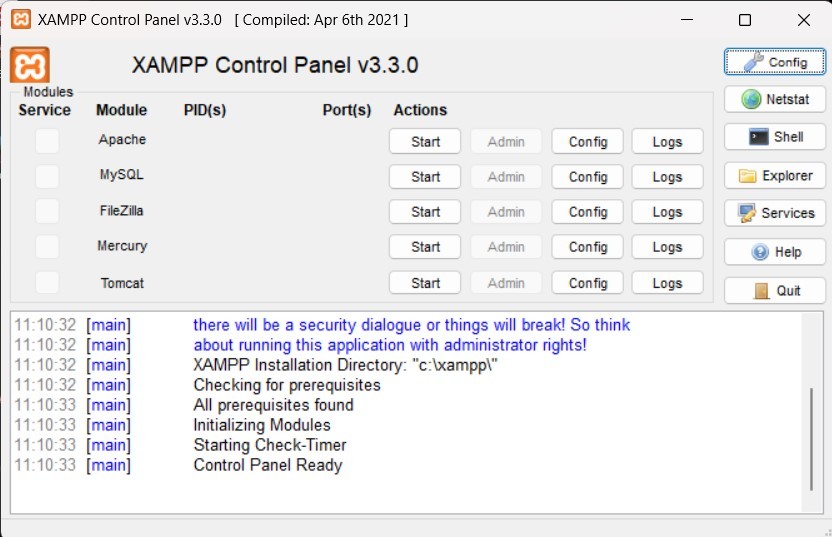
Task: Launch Shell via the terminal icon
Action: (x=775, y=137)
